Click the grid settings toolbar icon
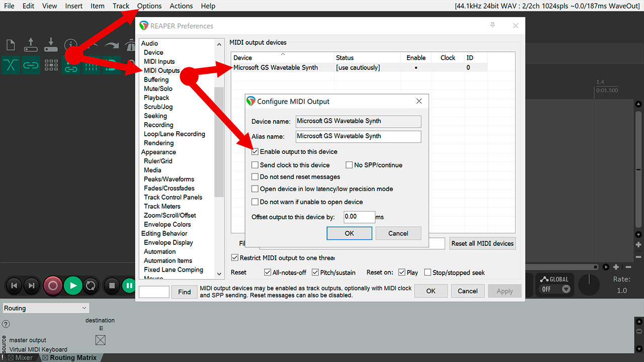 click(x=51, y=65)
